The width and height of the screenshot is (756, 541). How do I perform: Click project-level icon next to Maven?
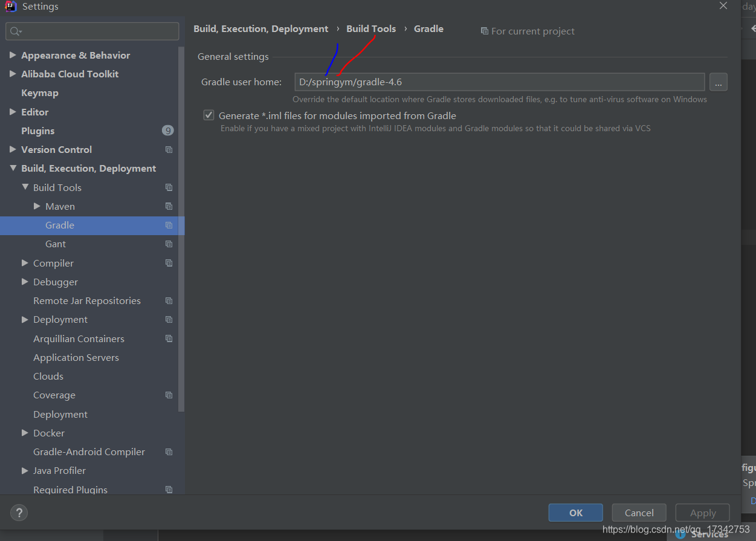click(x=169, y=206)
